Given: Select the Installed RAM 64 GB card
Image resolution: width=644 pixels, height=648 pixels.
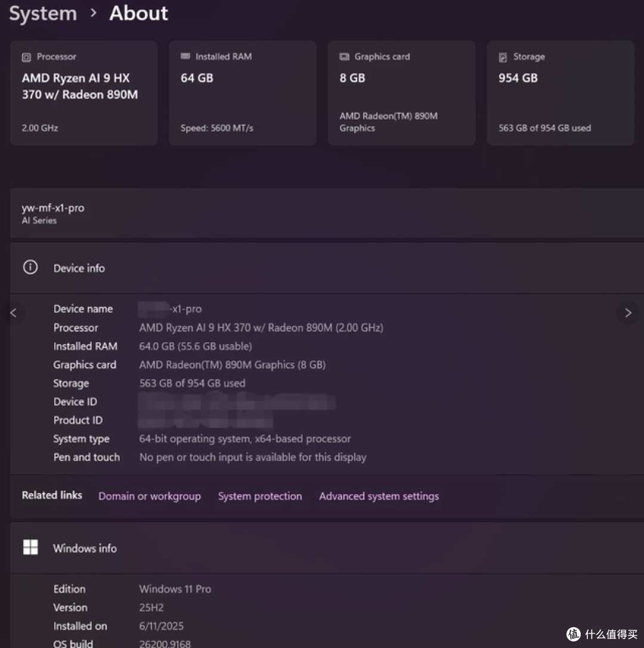Looking at the screenshot, I should tap(243, 93).
